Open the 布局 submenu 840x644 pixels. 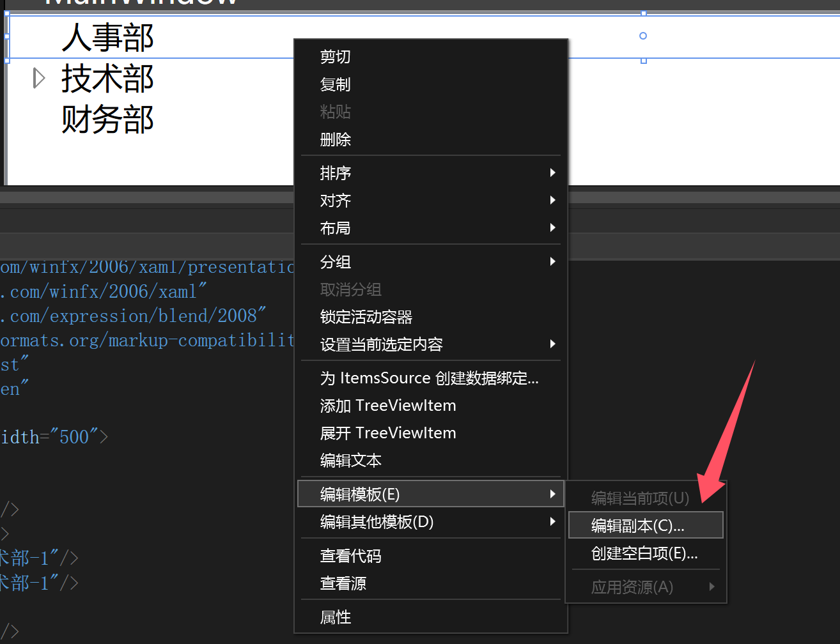tap(430, 228)
